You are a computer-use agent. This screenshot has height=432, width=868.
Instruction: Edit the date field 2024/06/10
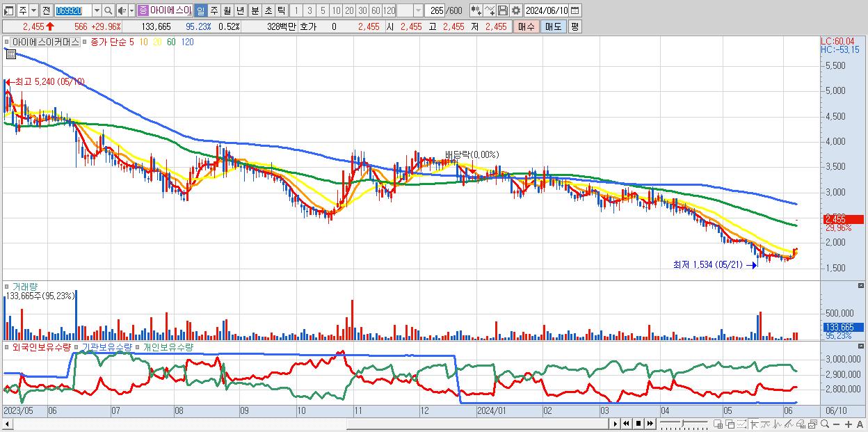(547, 10)
